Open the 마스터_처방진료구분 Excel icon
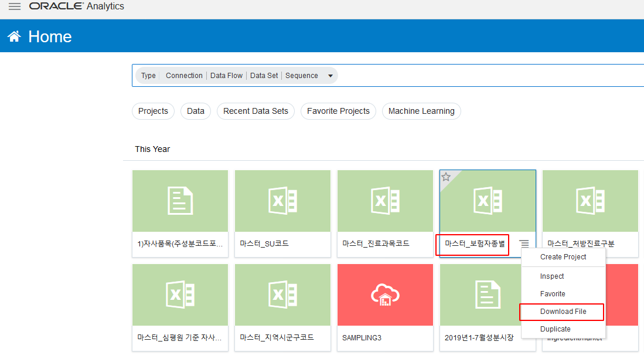644x355 pixels. [x=590, y=201]
